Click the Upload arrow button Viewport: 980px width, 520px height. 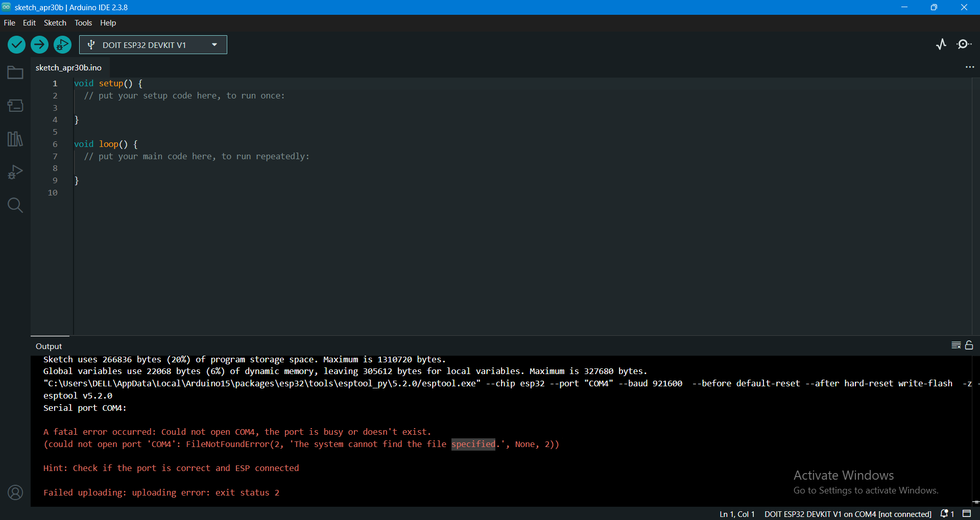pos(39,45)
